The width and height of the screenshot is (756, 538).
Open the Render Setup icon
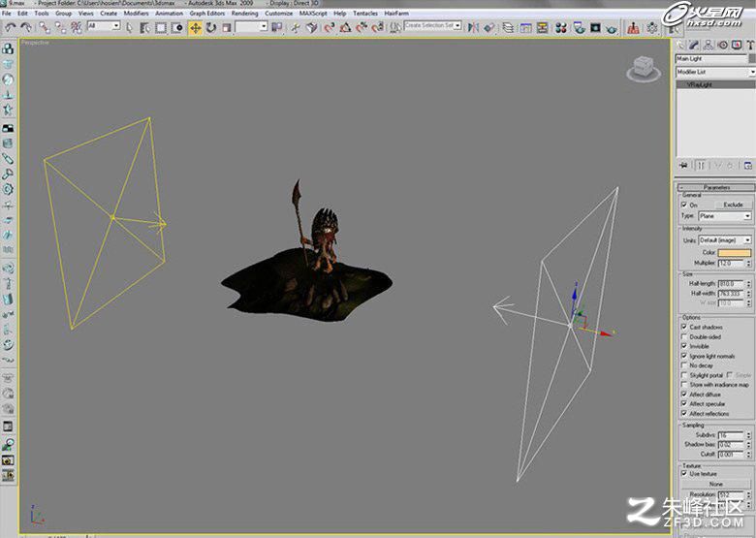coord(579,27)
